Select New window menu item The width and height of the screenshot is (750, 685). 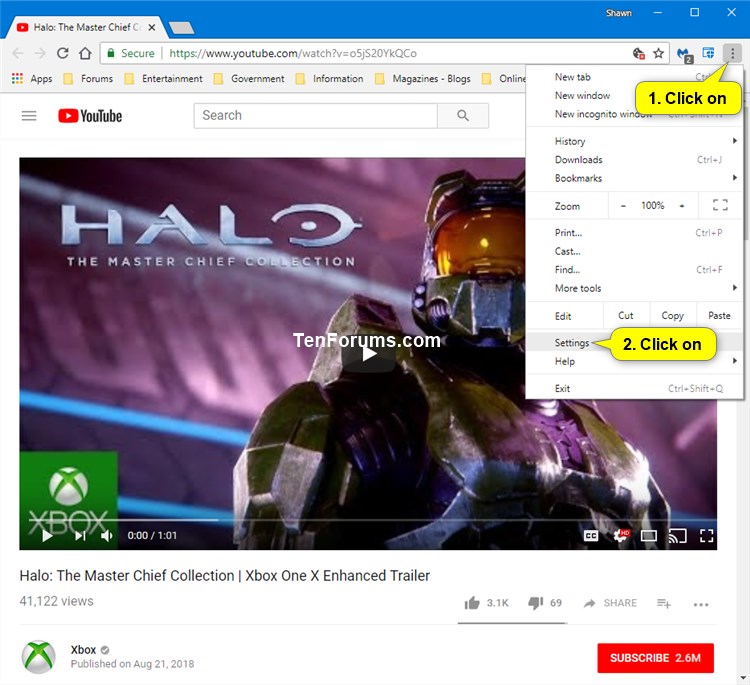coord(582,96)
